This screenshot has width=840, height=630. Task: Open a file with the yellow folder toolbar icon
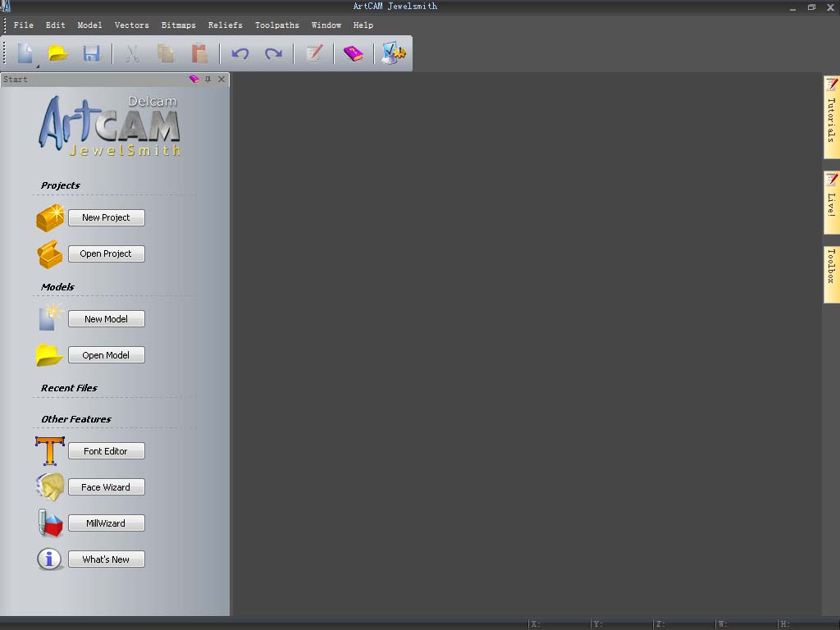(58, 53)
